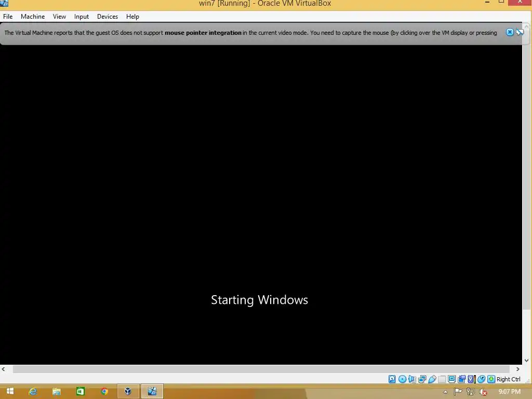Click the display settings status icon
532x399 pixels.
point(451,379)
